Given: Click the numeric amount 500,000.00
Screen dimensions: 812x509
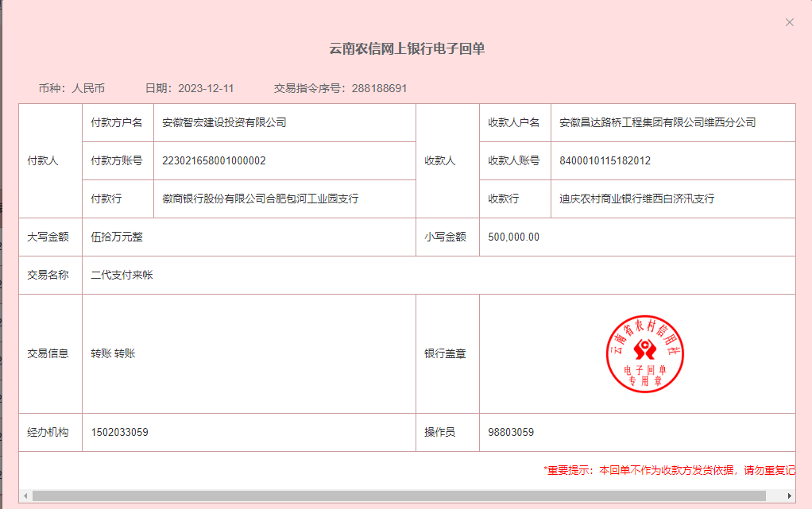Looking at the screenshot, I should coord(513,237).
